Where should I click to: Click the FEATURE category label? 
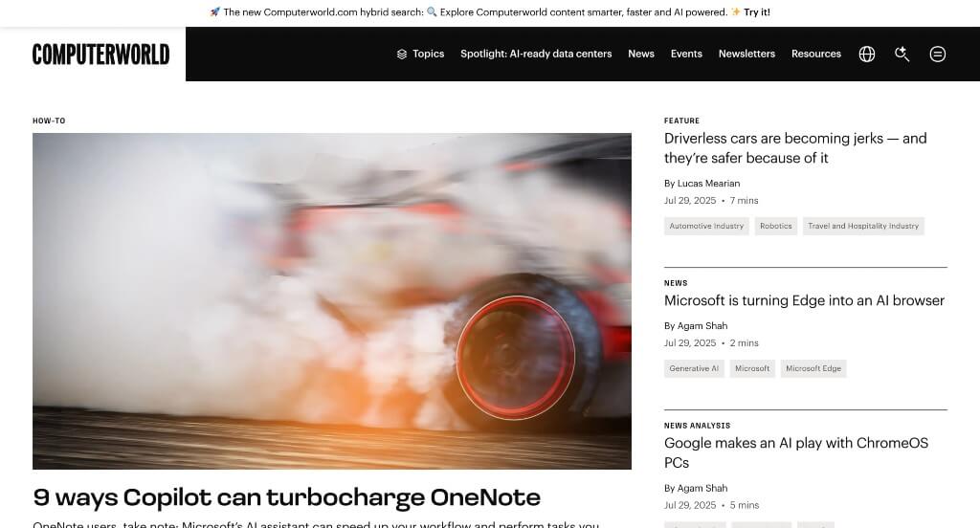coord(681,121)
